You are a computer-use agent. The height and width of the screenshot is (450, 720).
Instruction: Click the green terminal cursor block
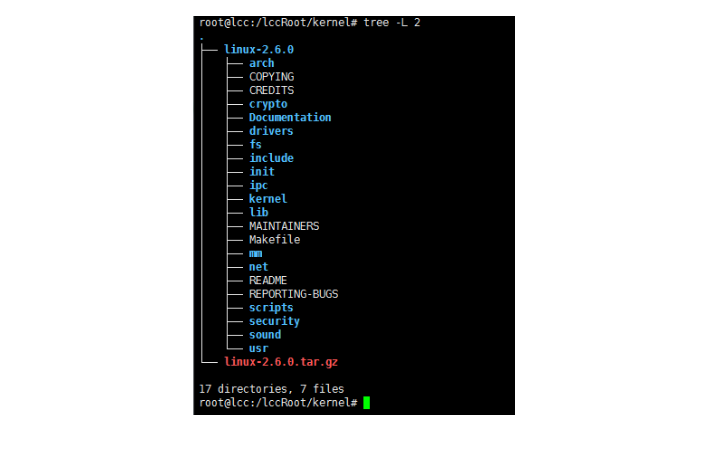tap(366, 403)
